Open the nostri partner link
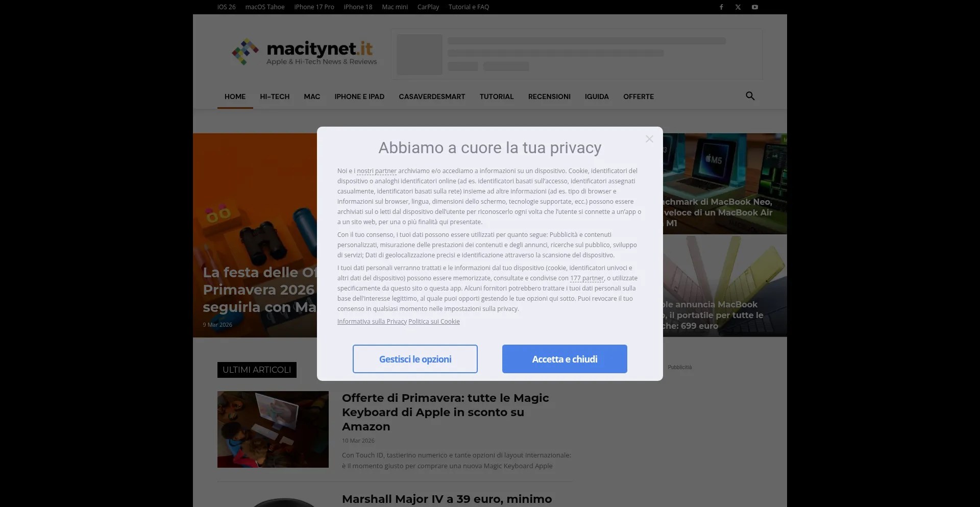The height and width of the screenshot is (507, 980). click(377, 171)
